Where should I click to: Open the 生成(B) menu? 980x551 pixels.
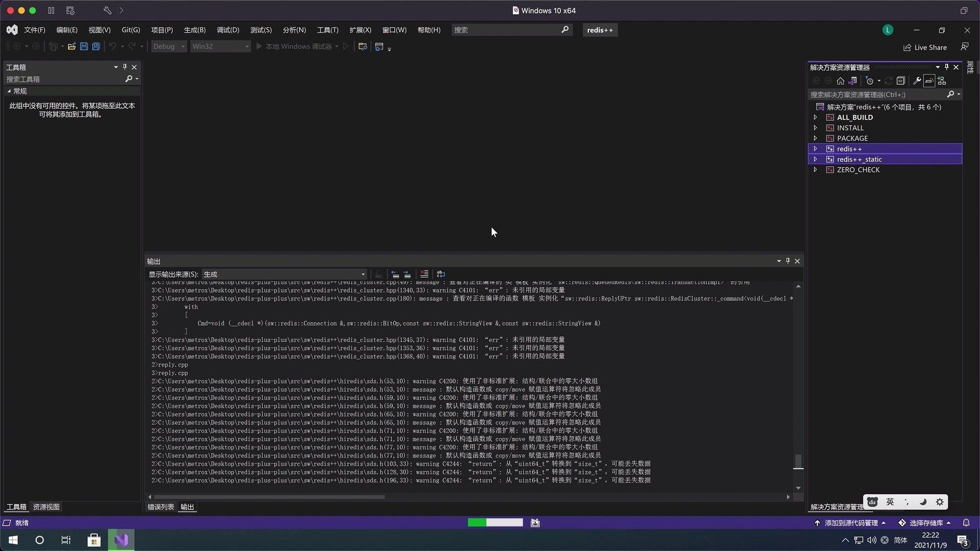[194, 30]
